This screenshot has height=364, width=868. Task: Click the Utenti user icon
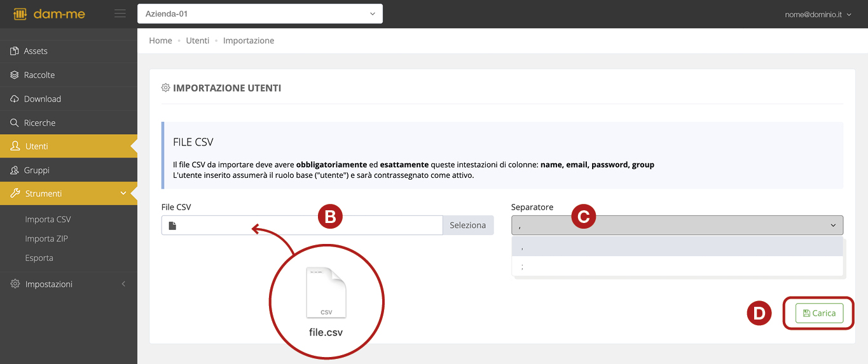pyautogui.click(x=15, y=146)
